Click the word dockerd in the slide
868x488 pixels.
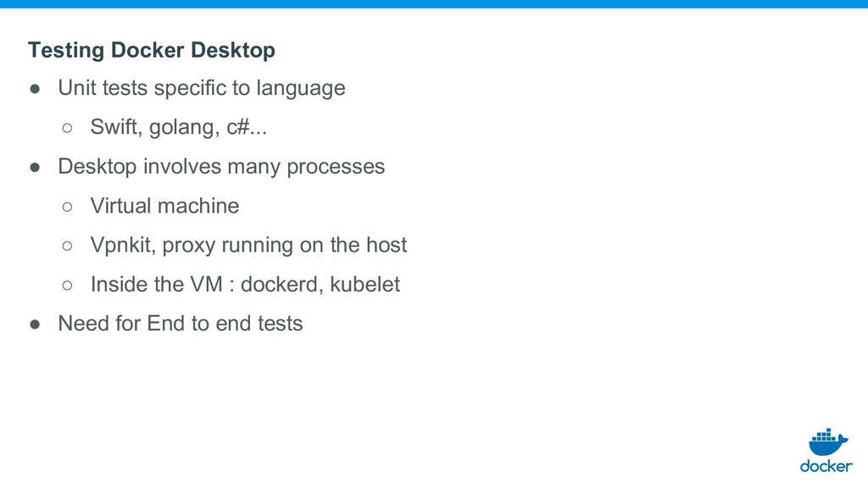tap(281, 285)
